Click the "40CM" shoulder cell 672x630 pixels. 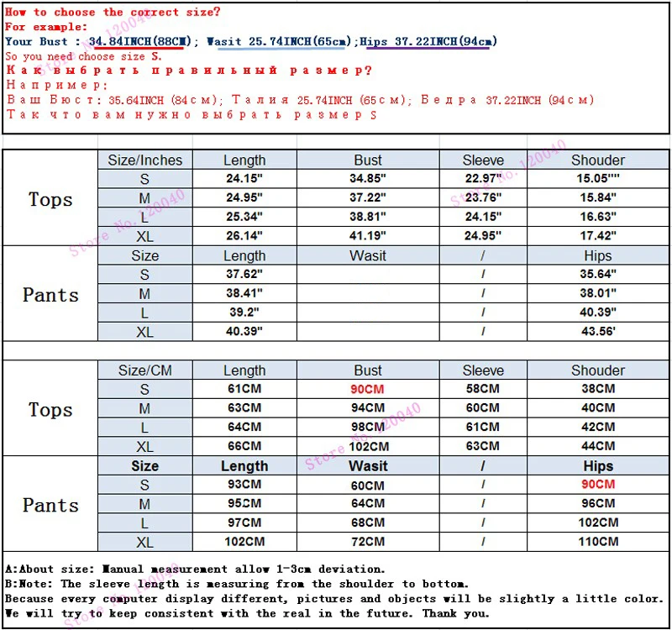[598, 408]
